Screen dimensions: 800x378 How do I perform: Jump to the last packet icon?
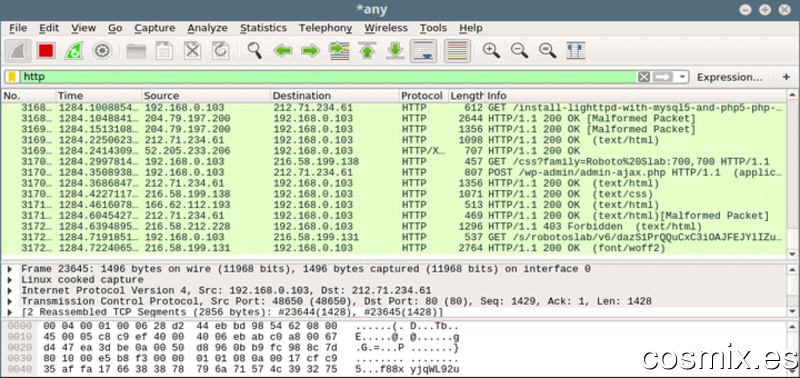[x=395, y=51]
